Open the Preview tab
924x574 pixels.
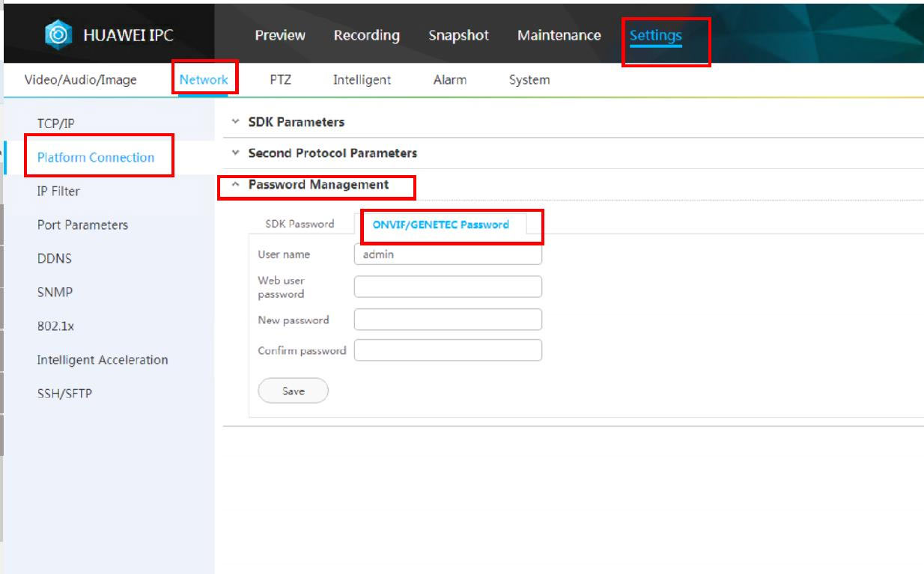(x=280, y=35)
